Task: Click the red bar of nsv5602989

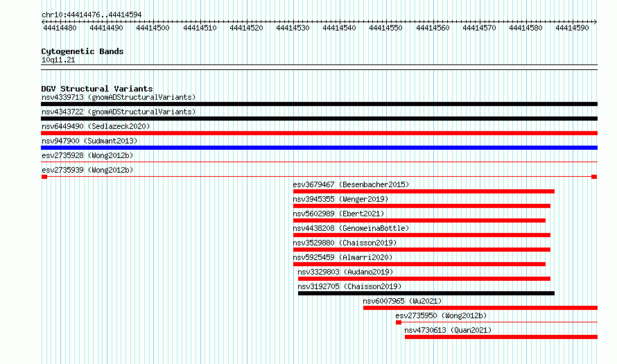Action: [419, 220]
